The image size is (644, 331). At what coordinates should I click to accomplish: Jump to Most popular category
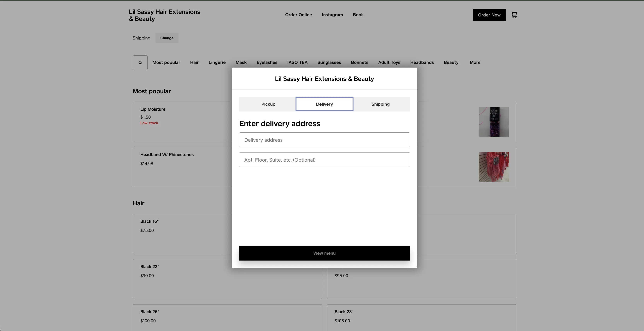pyautogui.click(x=166, y=62)
